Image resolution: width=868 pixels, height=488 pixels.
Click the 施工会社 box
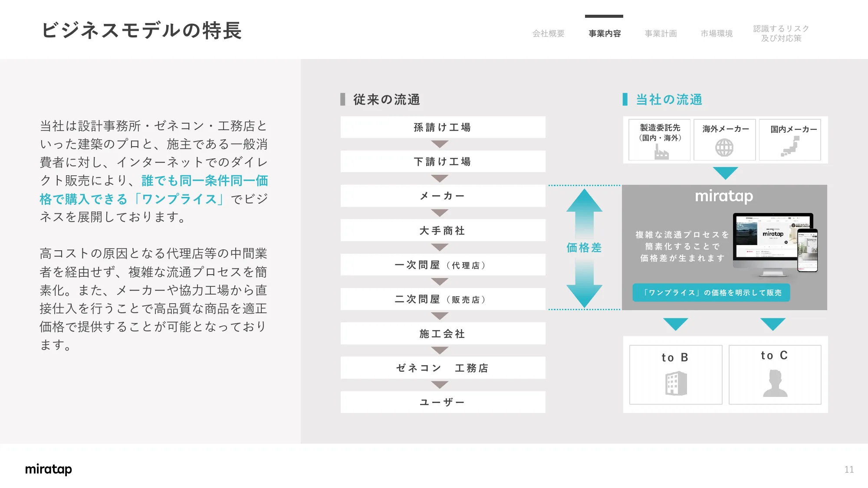tap(443, 334)
